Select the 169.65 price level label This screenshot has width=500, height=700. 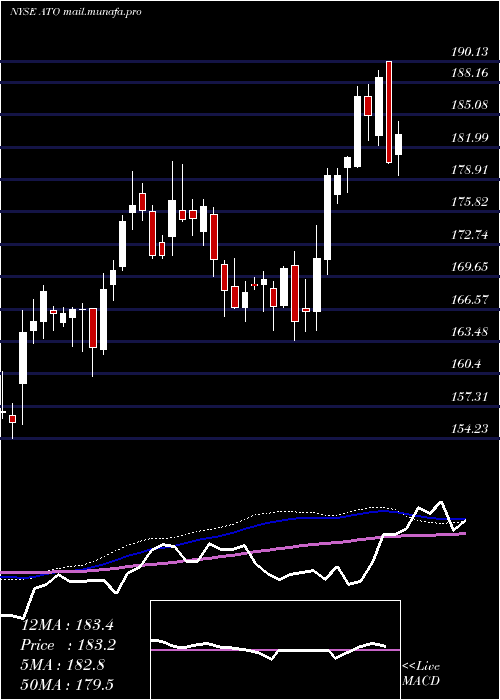[469, 267]
